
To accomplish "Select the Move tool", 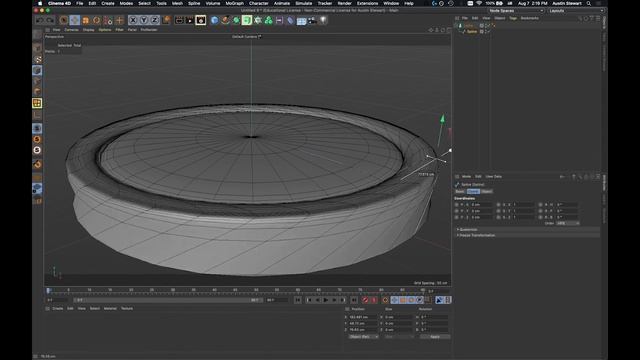I will tap(75, 20).
